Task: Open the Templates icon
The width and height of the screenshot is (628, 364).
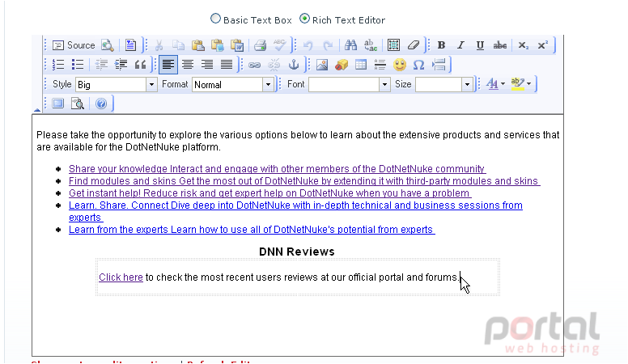Action: 130,45
